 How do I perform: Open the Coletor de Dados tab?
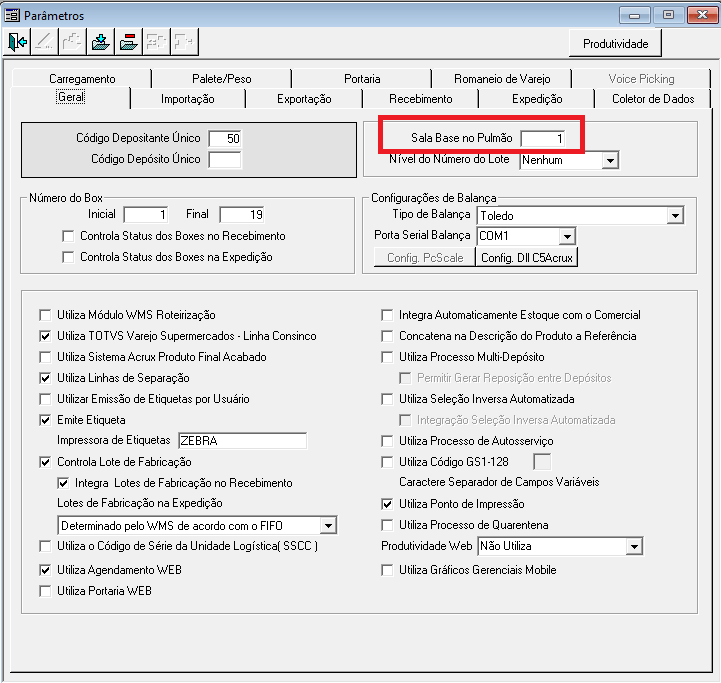(653, 99)
